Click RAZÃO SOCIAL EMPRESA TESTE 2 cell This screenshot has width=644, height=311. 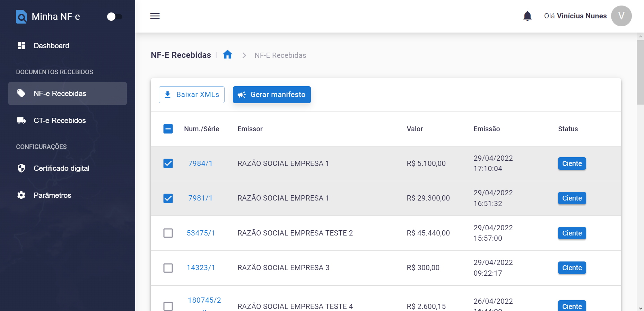[x=295, y=233]
